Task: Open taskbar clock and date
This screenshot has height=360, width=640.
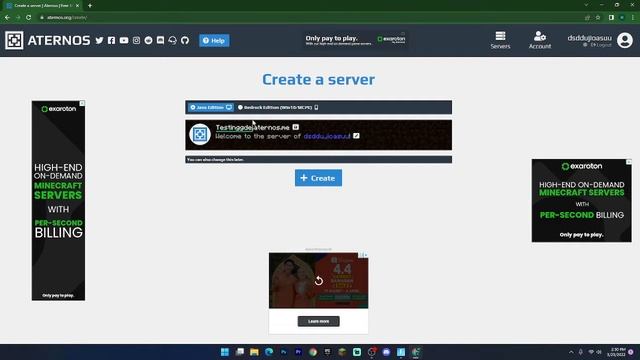Action: (x=616, y=352)
